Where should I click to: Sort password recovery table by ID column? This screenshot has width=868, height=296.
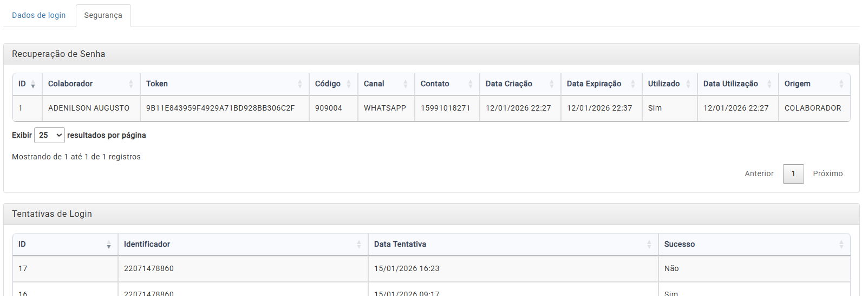tap(27, 84)
